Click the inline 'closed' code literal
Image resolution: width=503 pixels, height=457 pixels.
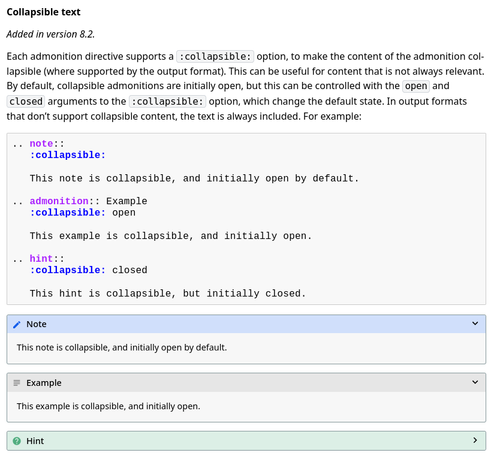26,101
